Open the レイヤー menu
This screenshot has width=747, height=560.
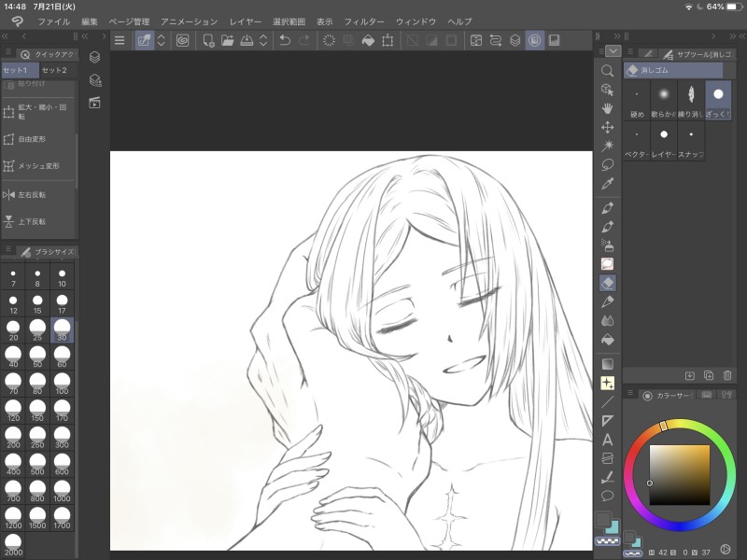point(246,21)
